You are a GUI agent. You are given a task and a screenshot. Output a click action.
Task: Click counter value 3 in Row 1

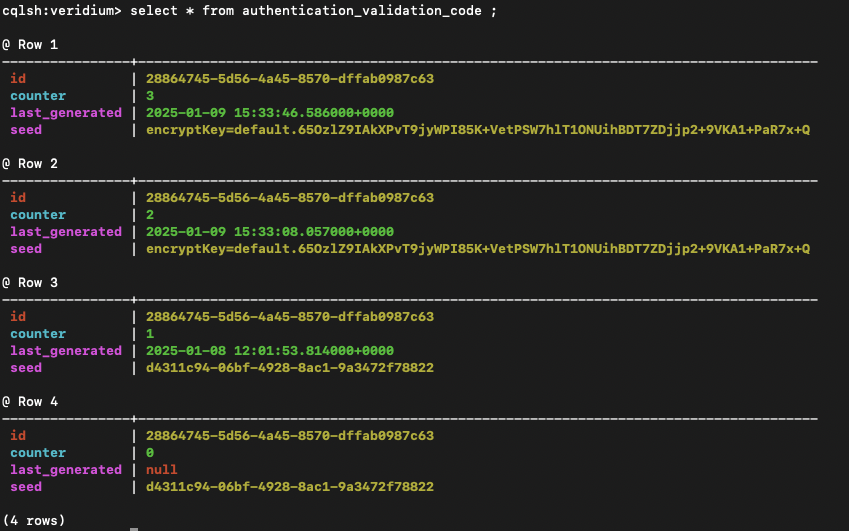150,95
